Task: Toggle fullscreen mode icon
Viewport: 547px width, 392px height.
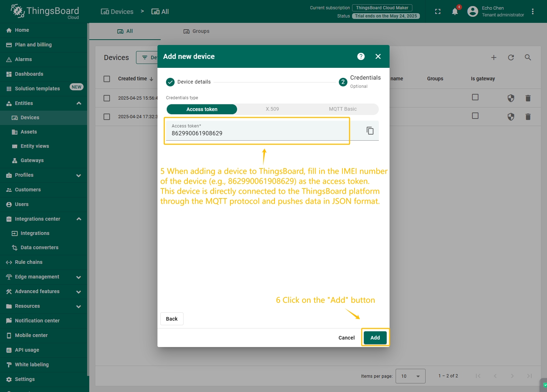Action: point(438,11)
